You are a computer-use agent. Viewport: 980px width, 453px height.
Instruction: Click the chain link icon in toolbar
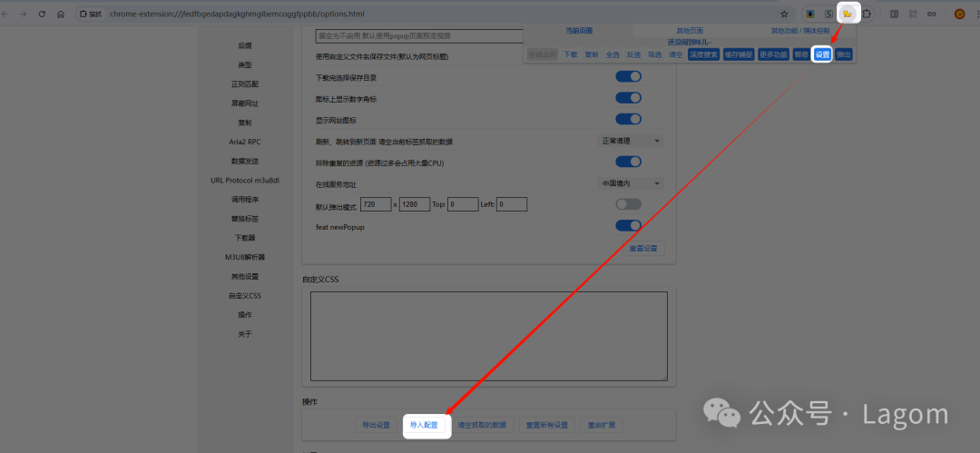[x=931, y=14]
